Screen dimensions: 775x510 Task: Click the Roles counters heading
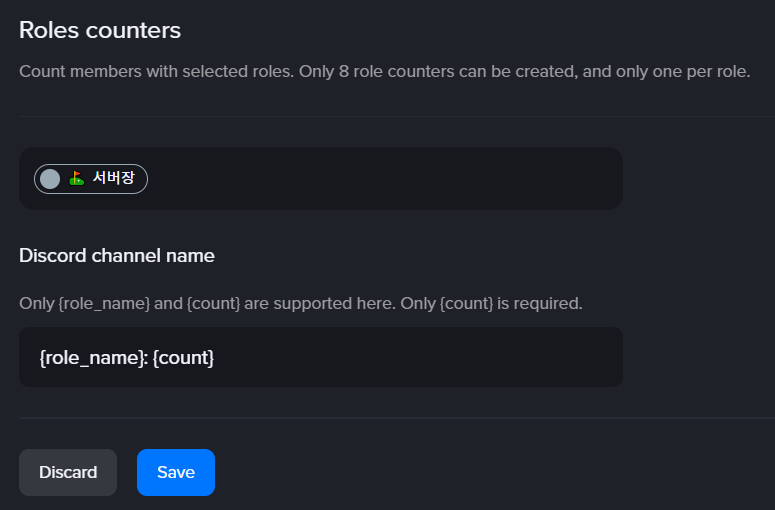pos(100,30)
